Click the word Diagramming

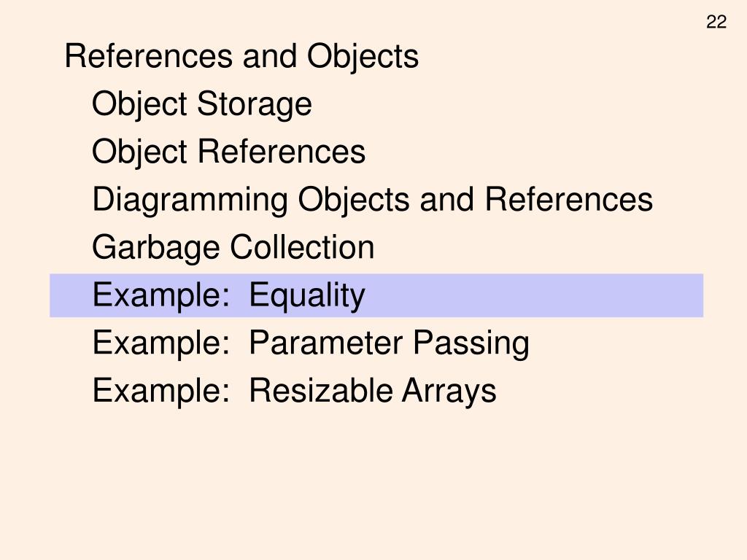click(190, 200)
